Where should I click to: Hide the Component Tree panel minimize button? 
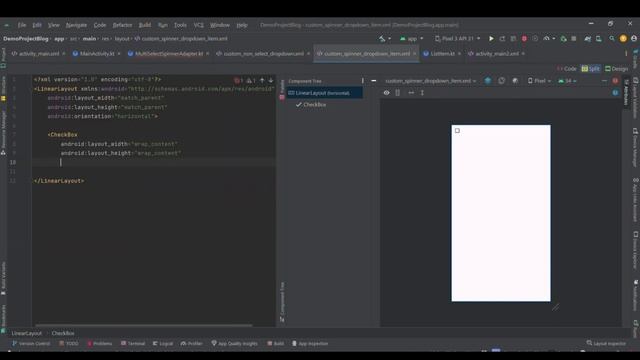tap(373, 81)
